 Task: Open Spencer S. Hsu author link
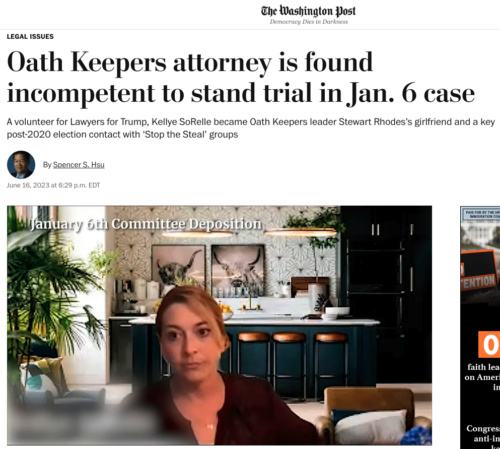(x=79, y=165)
